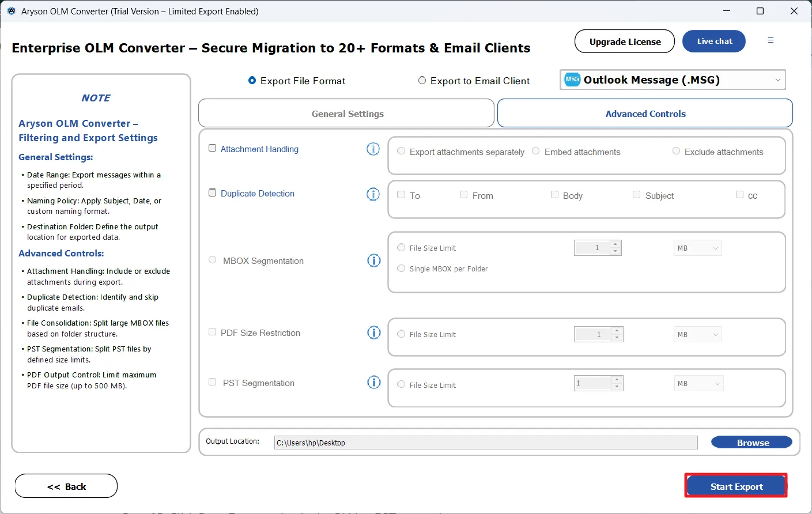Enable the Duplicate Detection checkbox
This screenshot has width=812, height=514.
pyautogui.click(x=212, y=193)
